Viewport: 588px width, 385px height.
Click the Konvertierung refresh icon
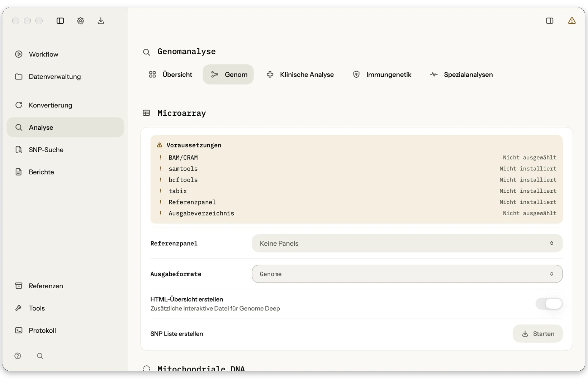(x=19, y=105)
